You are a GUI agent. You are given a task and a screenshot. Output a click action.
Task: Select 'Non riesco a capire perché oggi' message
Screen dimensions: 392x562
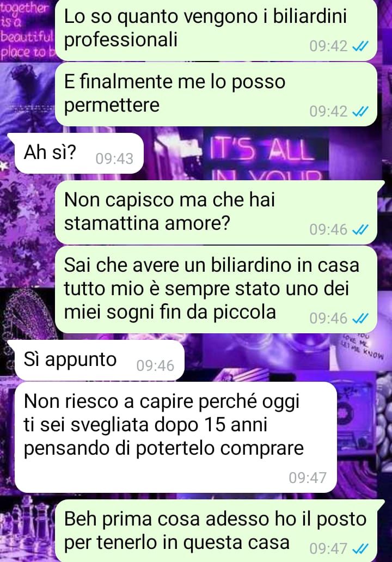tap(175, 437)
